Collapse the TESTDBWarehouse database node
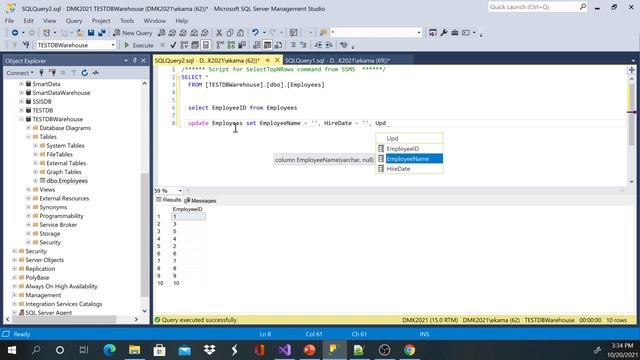 tap(21, 119)
